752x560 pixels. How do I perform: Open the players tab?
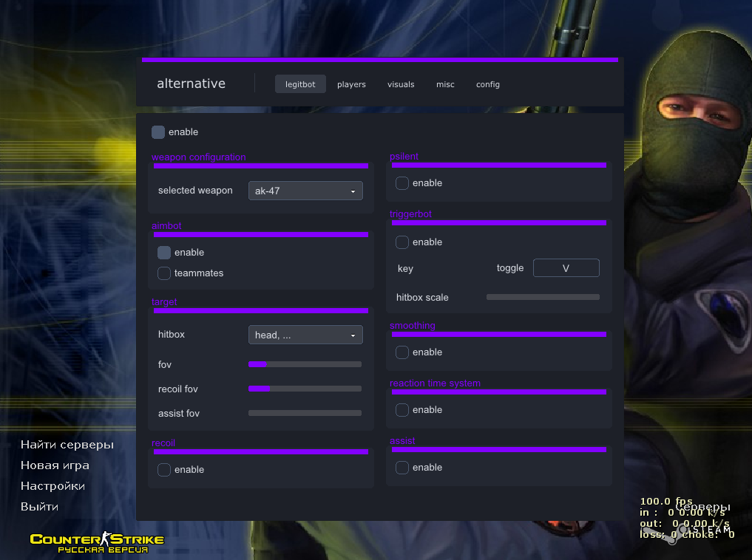tap(351, 84)
